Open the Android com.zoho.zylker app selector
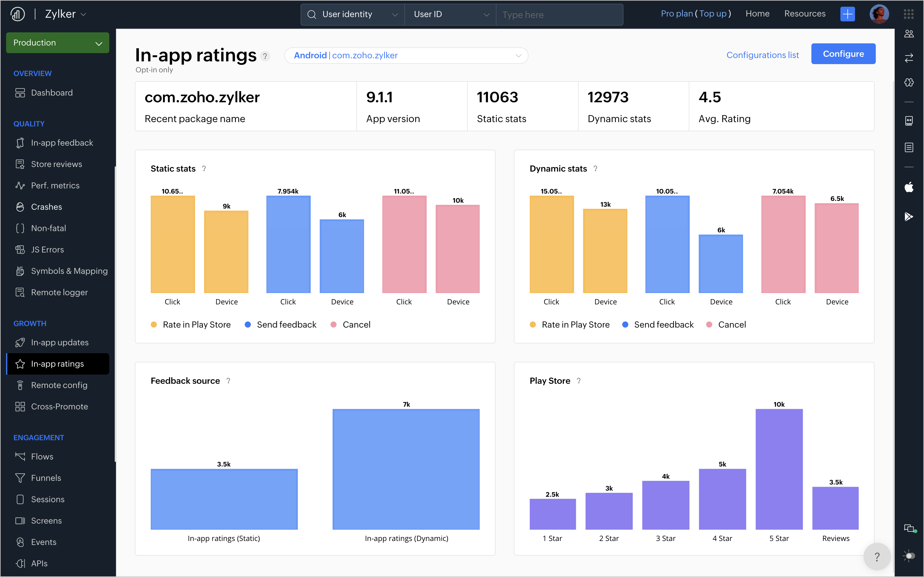 tap(406, 56)
